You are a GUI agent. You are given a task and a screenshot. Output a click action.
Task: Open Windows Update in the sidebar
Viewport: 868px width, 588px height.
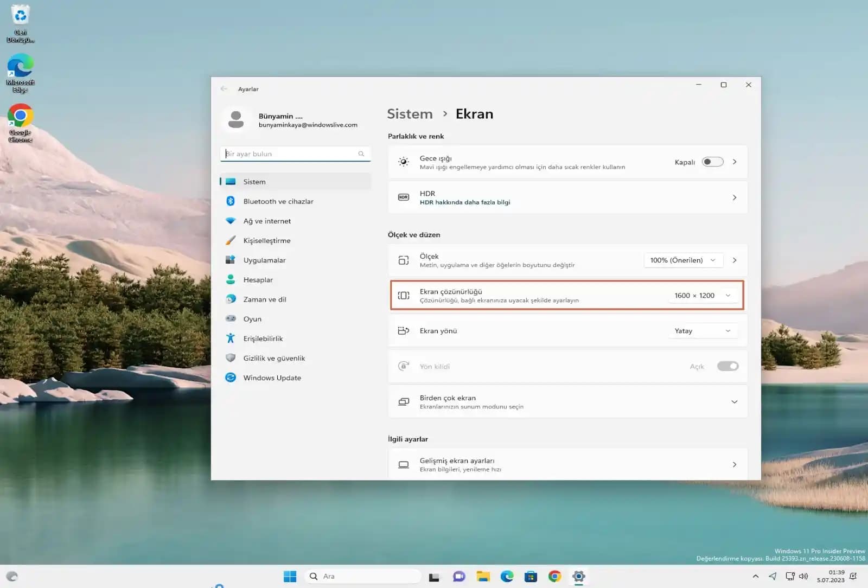coord(272,378)
